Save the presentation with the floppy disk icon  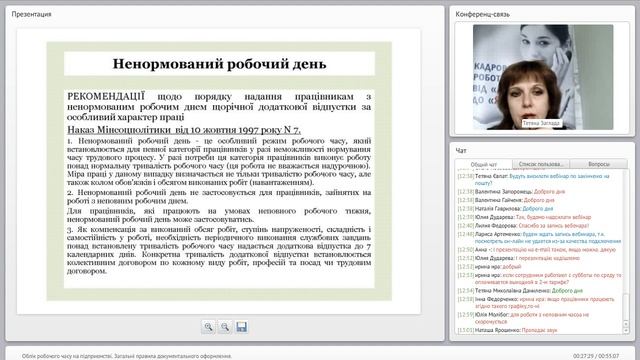[241, 327]
